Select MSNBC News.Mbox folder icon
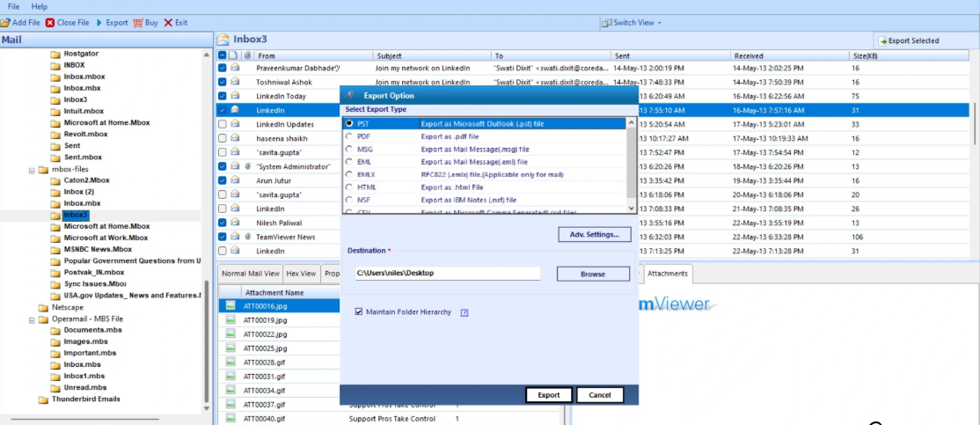This screenshot has width=980, height=425. [55, 249]
